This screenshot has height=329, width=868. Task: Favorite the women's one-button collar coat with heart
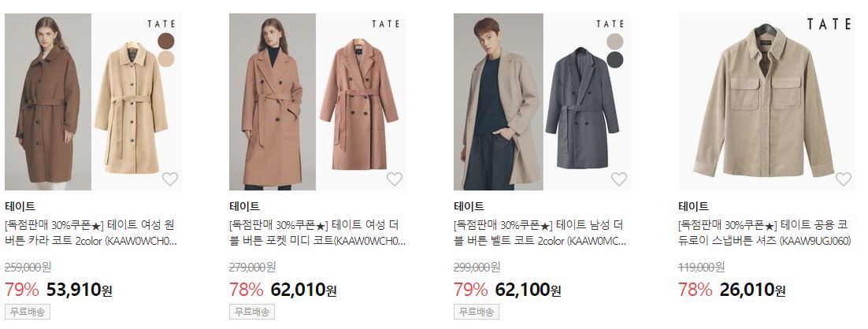[x=170, y=179]
